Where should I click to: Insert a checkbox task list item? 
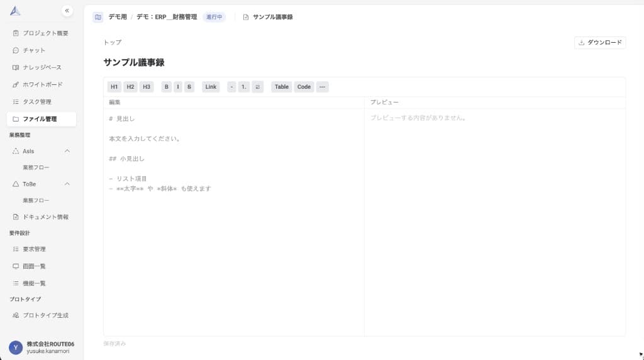click(257, 87)
